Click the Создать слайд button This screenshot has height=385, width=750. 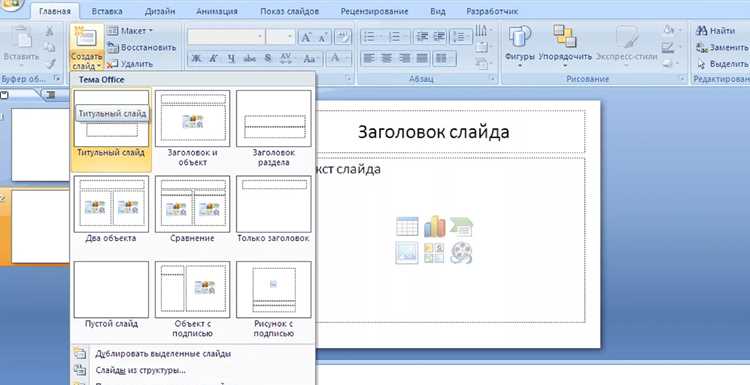pyautogui.click(x=87, y=48)
